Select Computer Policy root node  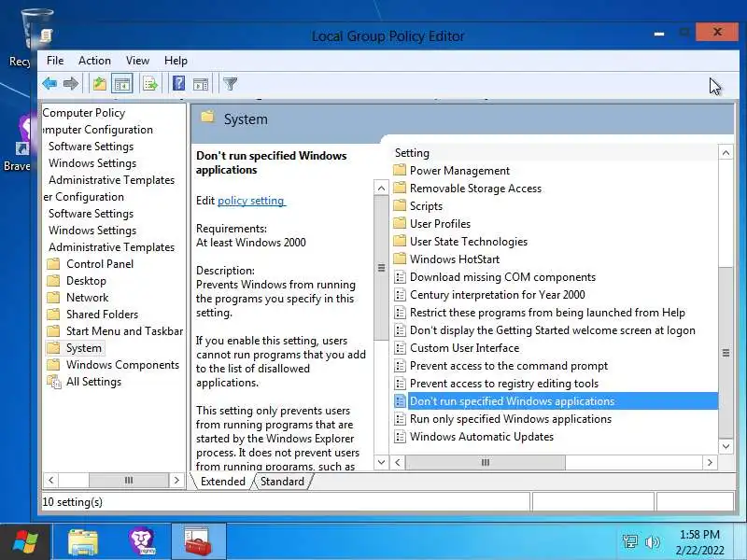84,113
